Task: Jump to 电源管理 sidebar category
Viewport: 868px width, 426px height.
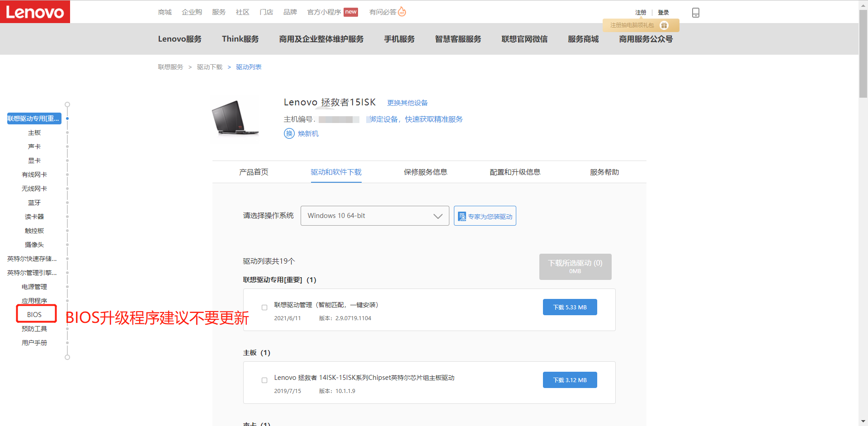Action: point(34,287)
